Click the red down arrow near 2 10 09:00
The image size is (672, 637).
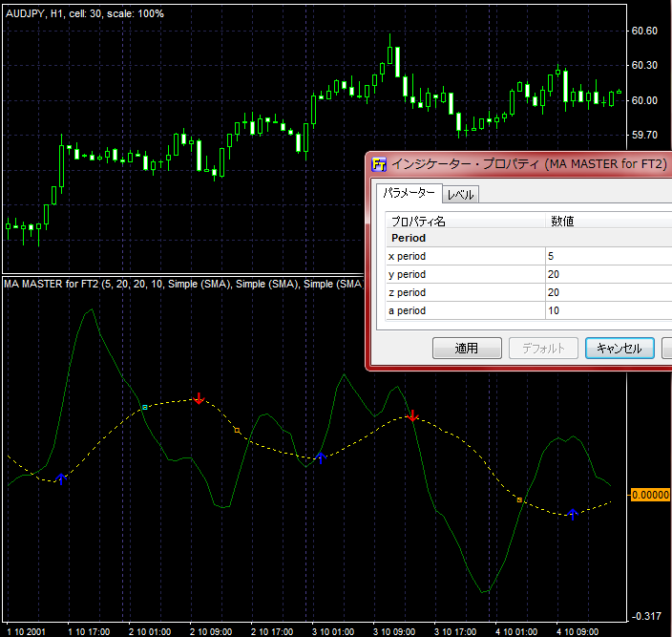[x=199, y=398]
